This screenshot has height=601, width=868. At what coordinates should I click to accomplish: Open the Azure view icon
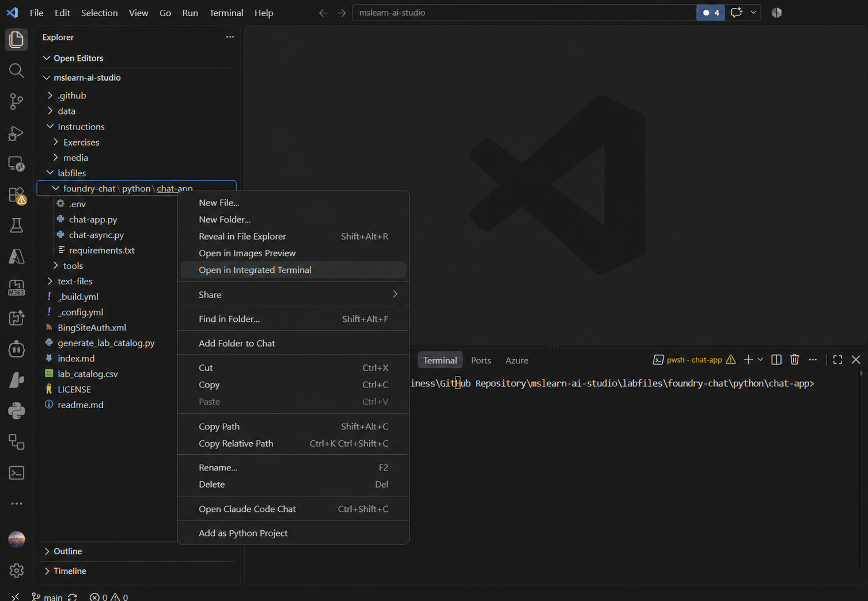tap(16, 257)
